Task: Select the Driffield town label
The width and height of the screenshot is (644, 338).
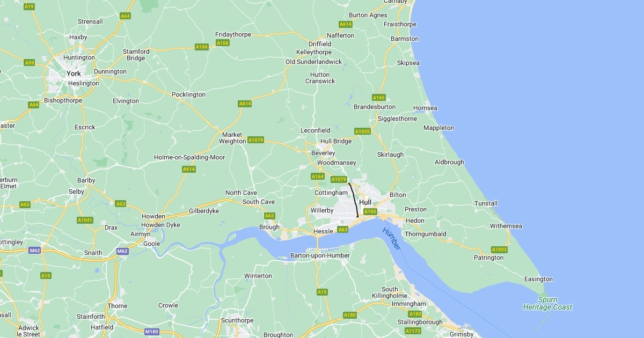Action: pos(320,44)
